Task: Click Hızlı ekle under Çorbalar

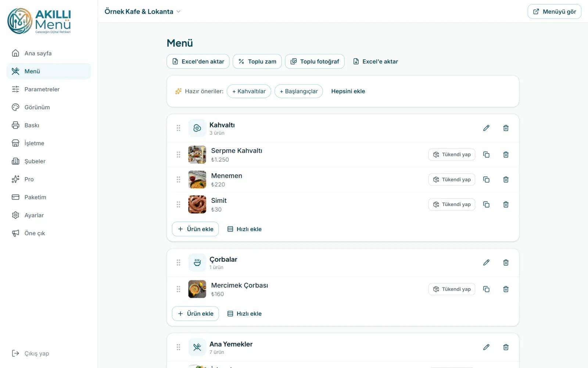Action: (244, 314)
